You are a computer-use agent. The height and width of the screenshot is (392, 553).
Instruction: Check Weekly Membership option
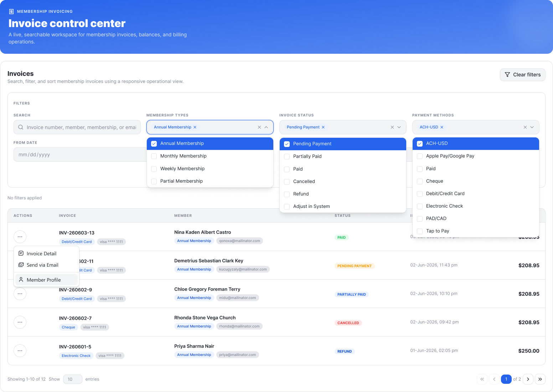click(154, 169)
